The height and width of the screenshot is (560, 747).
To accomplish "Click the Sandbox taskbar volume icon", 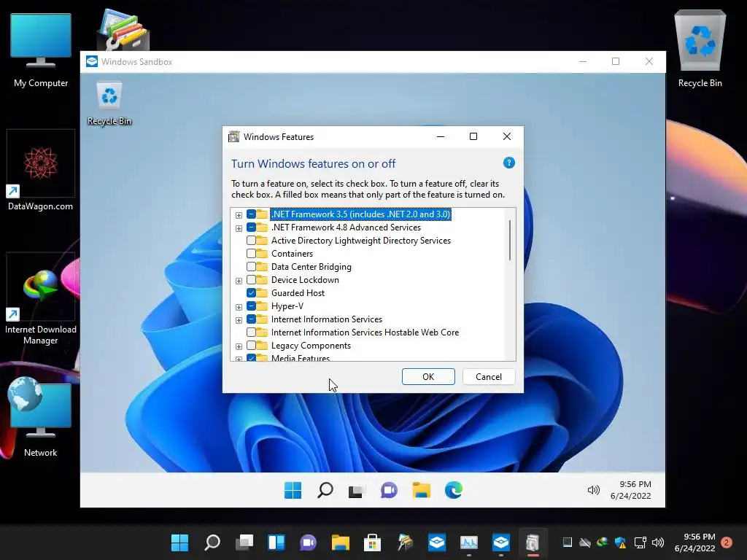I will (594, 490).
